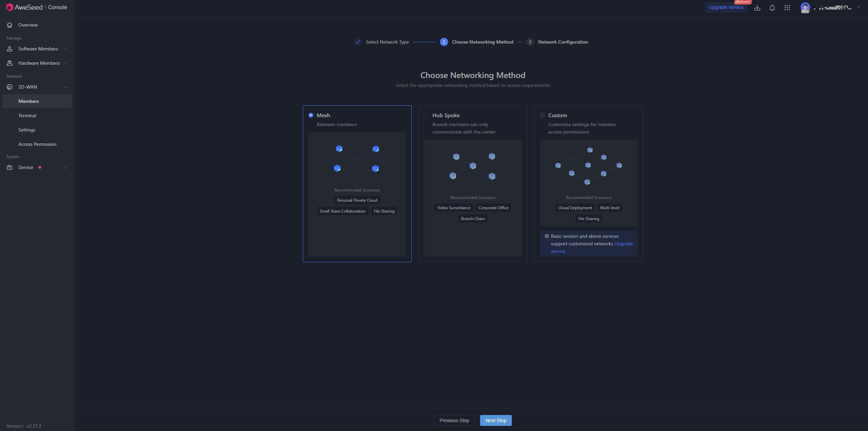Image resolution: width=868 pixels, height=431 pixels.
Task: Click the Select Network Type step label
Action: pyautogui.click(x=387, y=42)
